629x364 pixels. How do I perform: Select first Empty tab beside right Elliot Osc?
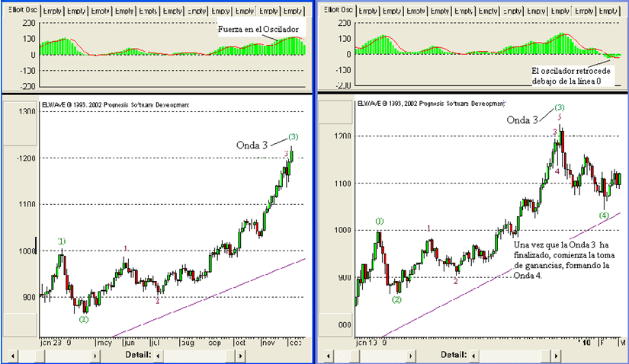(368, 10)
